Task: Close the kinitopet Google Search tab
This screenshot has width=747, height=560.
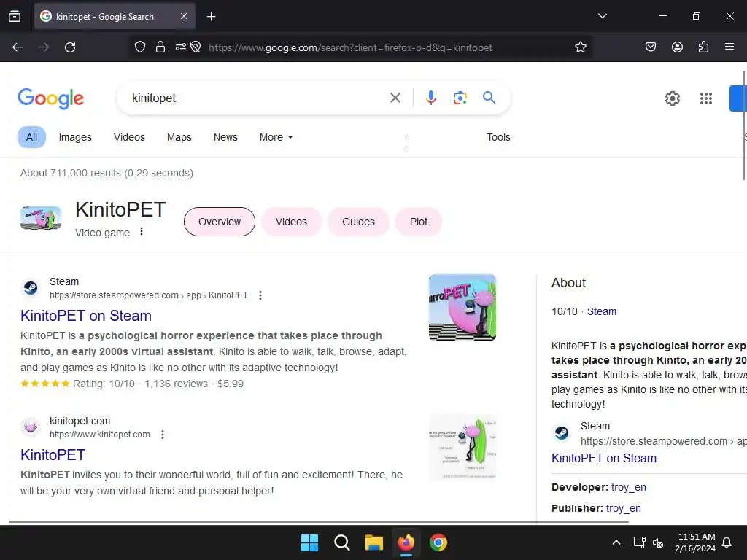Action: 183,16
